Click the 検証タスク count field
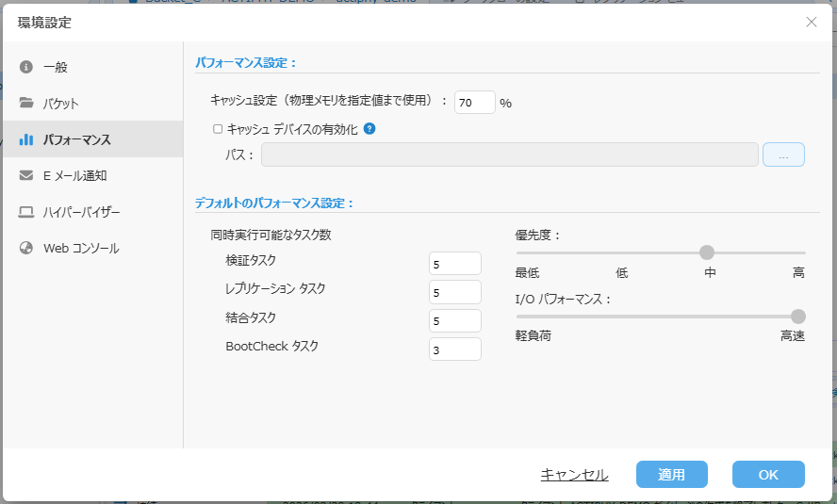Viewport: 837px width, 504px height. tap(455, 264)
